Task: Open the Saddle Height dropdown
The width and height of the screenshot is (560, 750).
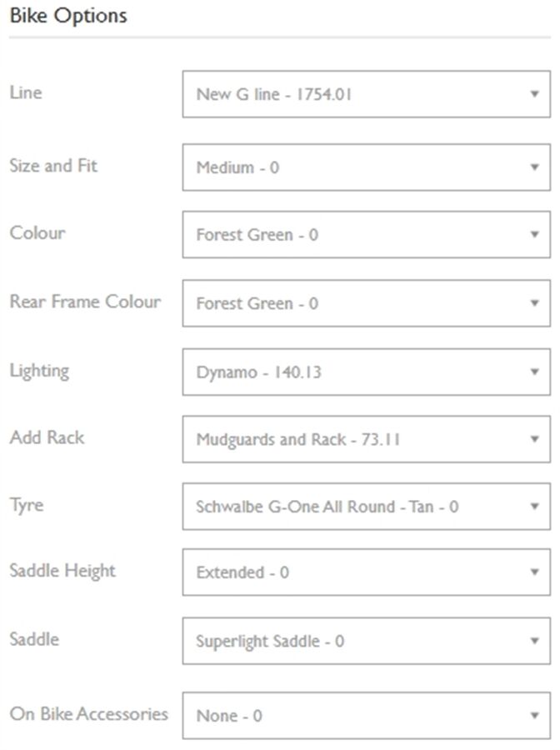Action: pyautogui.click(x=366, y=572)
